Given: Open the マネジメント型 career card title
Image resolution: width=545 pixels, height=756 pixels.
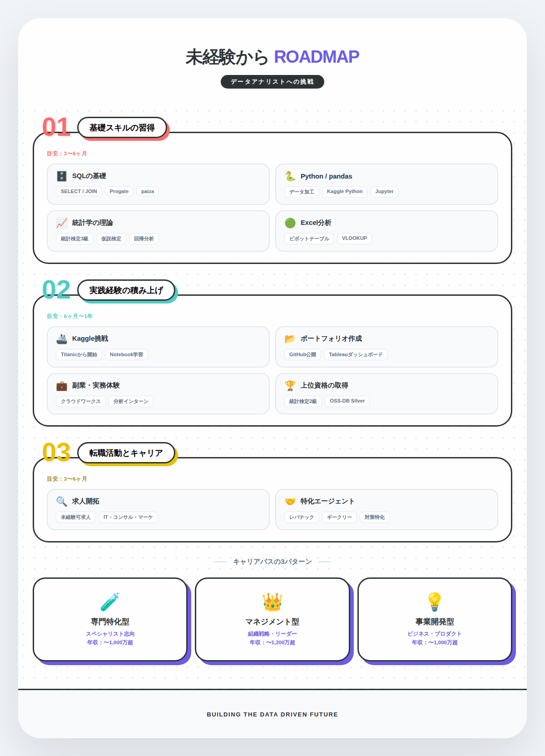Looking at the screenshot, I should [x=272, y=622].
